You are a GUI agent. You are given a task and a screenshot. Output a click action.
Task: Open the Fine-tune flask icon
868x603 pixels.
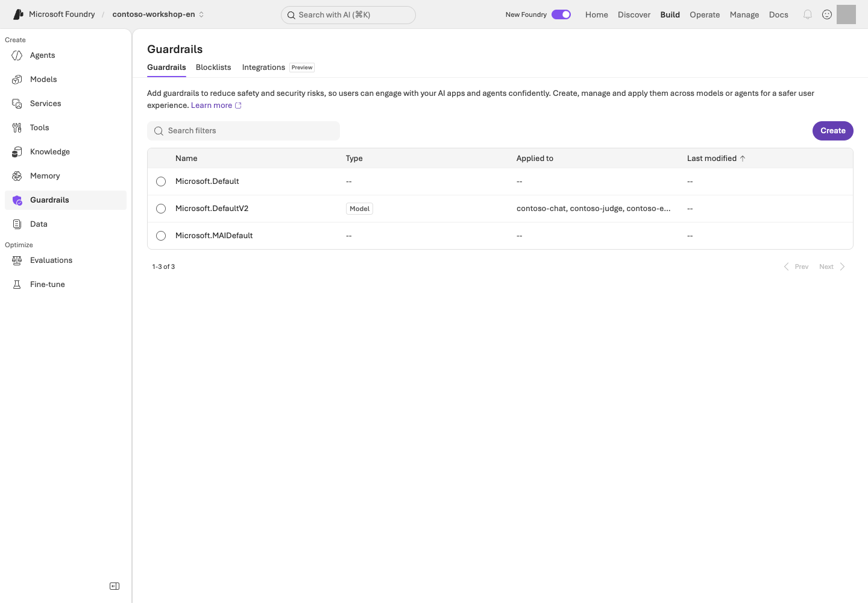click(x=17, y=285)
